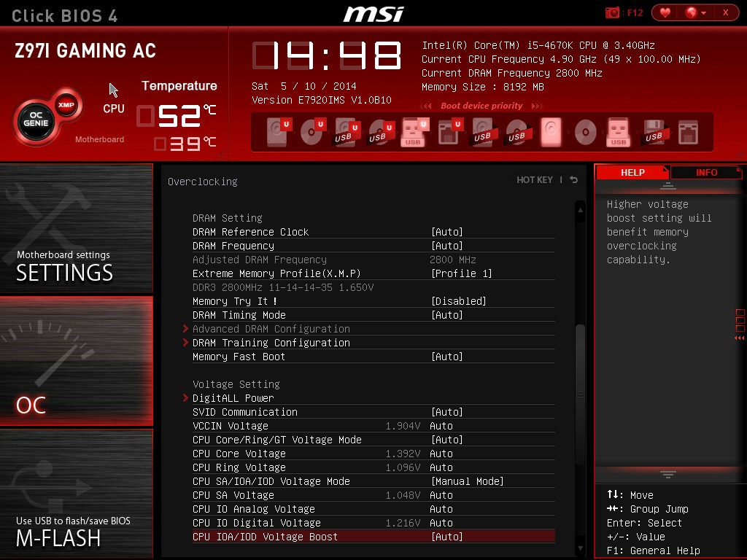Click help panel top scroll handle
This screenshot has width=747, height=560.
click(x=668, y=186)
